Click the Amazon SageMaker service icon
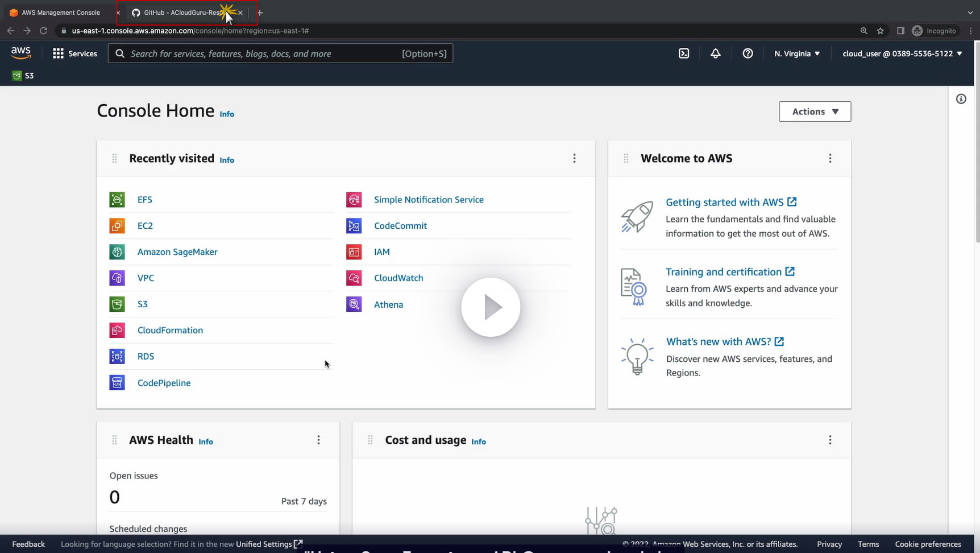This screenshot has width=980, height=553. (x=117, y=251)
